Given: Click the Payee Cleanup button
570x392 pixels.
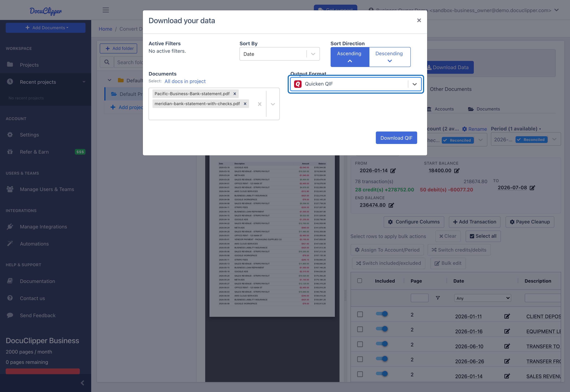Looking at the screenshot, I should tap(530, 222).
